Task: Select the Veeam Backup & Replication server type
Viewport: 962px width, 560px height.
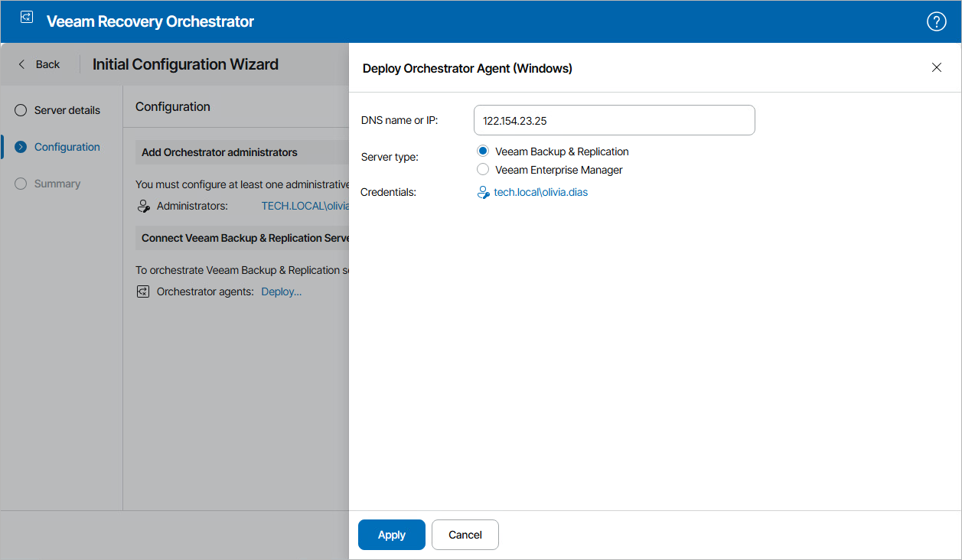Action: (483, 151)
